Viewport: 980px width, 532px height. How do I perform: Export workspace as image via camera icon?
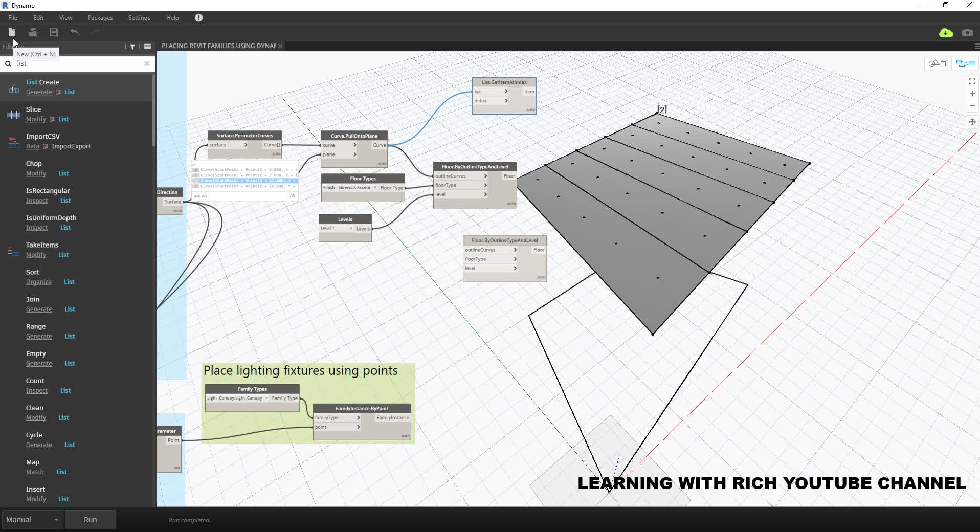(967, 32)
